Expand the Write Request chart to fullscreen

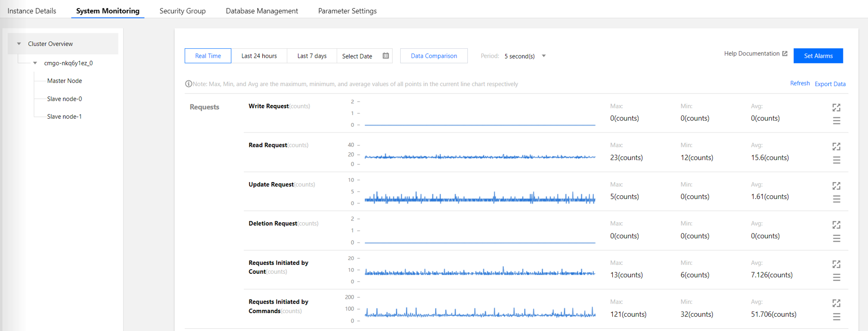pos(836,107)
